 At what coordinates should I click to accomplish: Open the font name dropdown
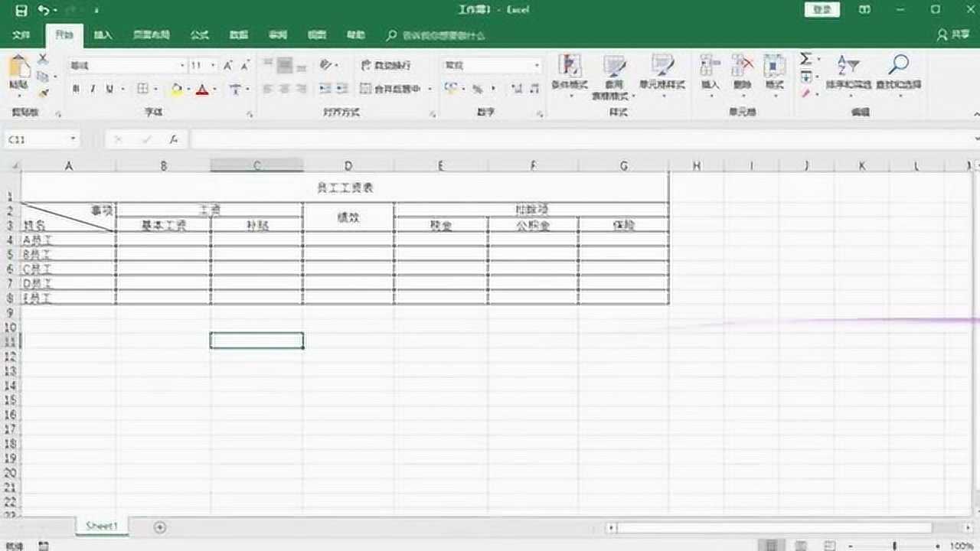tap(182, 66)
